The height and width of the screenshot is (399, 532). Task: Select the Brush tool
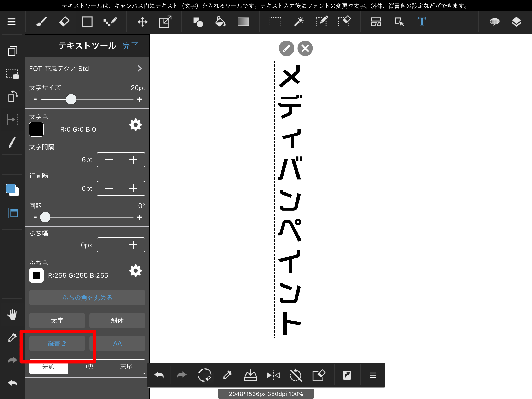pos(41,22)
